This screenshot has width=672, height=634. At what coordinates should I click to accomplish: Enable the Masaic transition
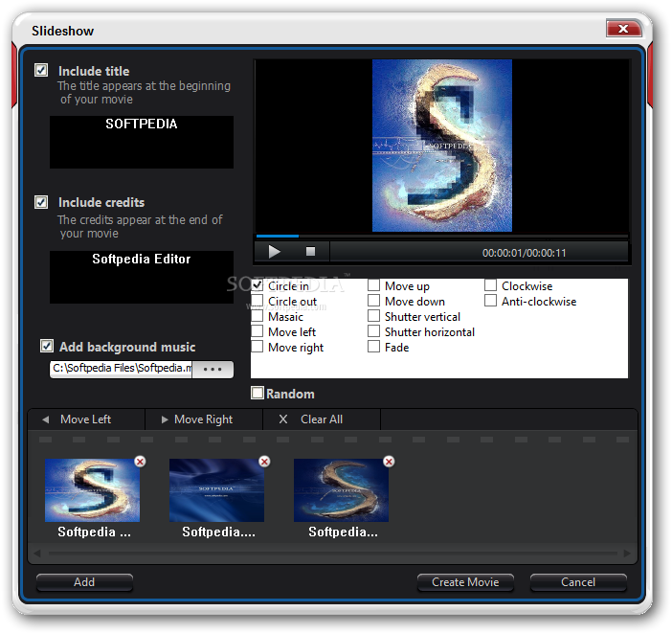[x=258, y=316]
